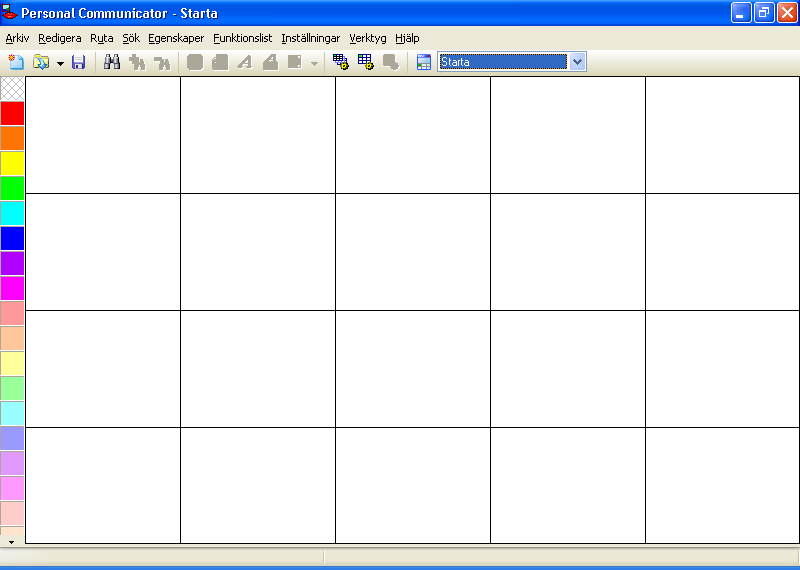Open the Arkiv menu
The height and width of the screenshot is (570, 800).
(x=17, y=38)
